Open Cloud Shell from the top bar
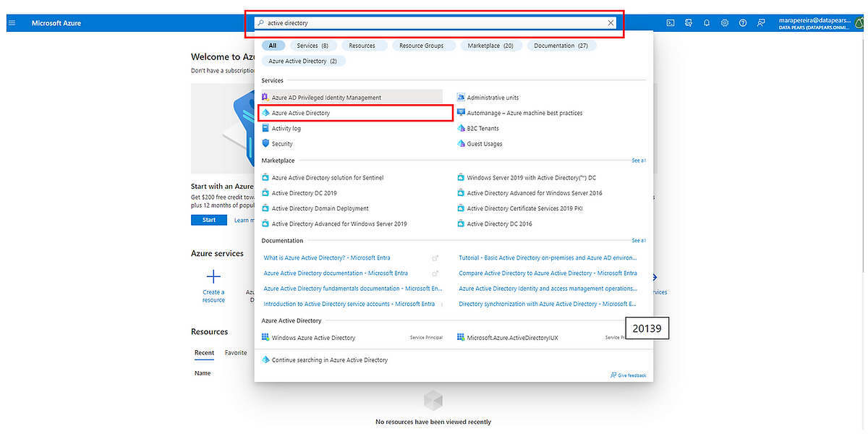The height and width of the screenshot is (434, 868). (671, 22)
